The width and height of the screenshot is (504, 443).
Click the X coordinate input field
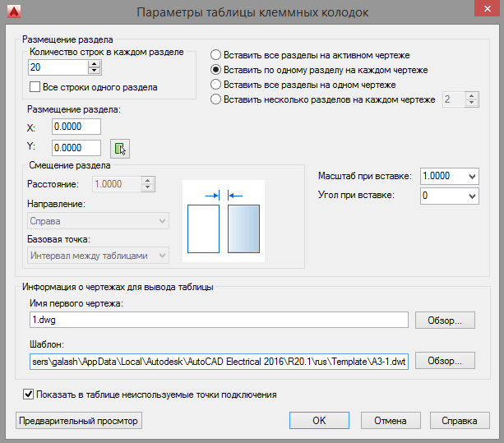[76, 127]
